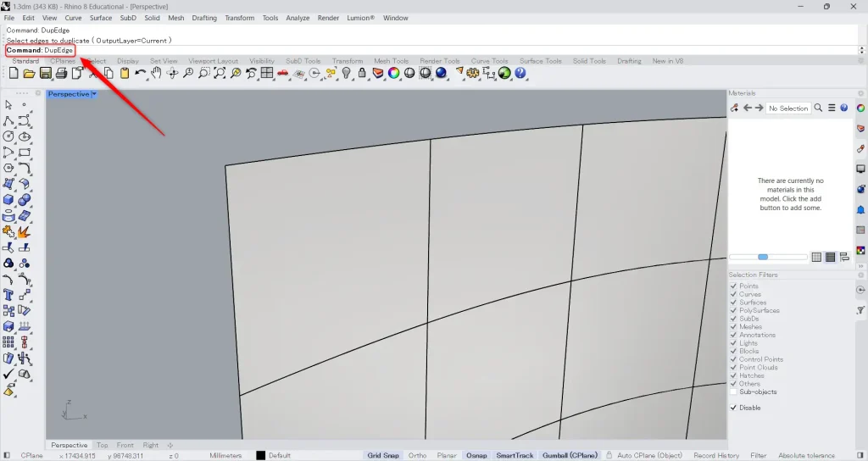Toggle SmartTrack in the status bar
The height and width of the screenshot is (461, 868).
tap(515, 455)
